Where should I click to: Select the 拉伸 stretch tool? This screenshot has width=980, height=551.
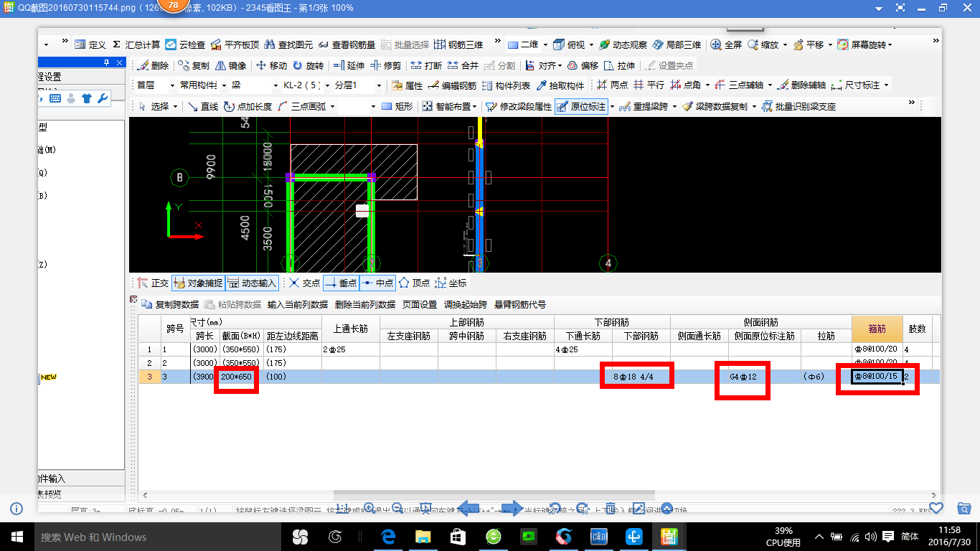click(619, 65)
